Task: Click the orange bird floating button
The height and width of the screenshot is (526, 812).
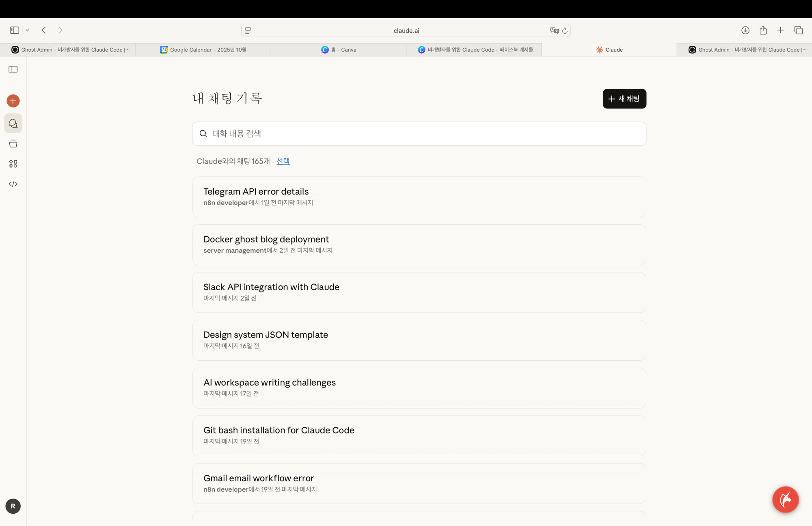Action: pyautogui.click(x=785, y=500)
